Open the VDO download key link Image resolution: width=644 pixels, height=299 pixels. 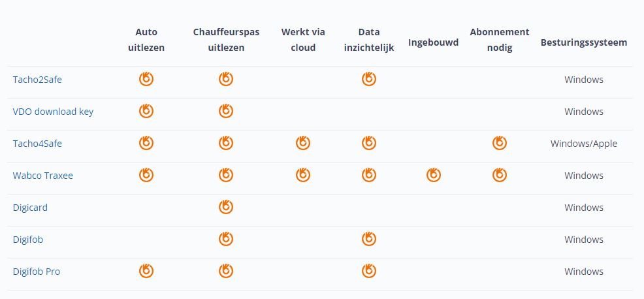click(x=53, y=111)
